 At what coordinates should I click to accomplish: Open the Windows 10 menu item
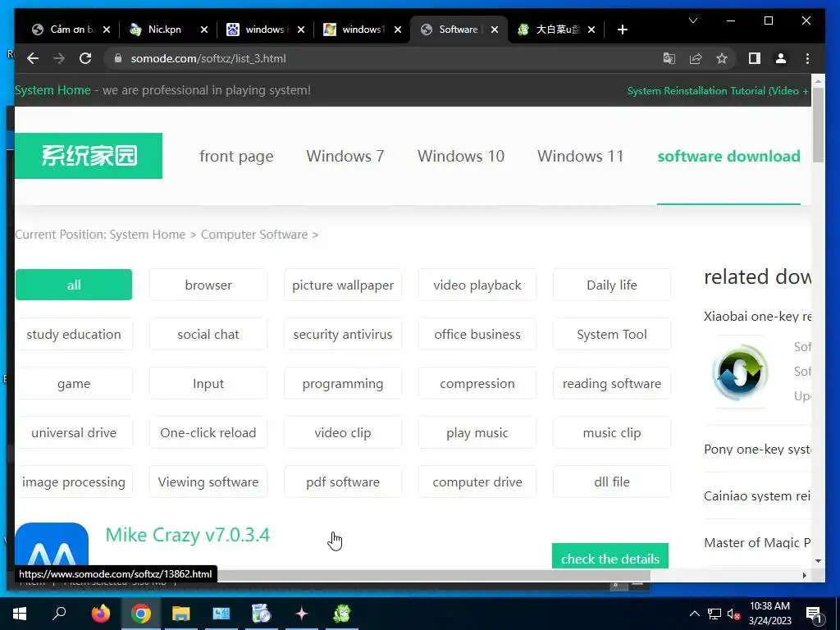pos(461,156)
